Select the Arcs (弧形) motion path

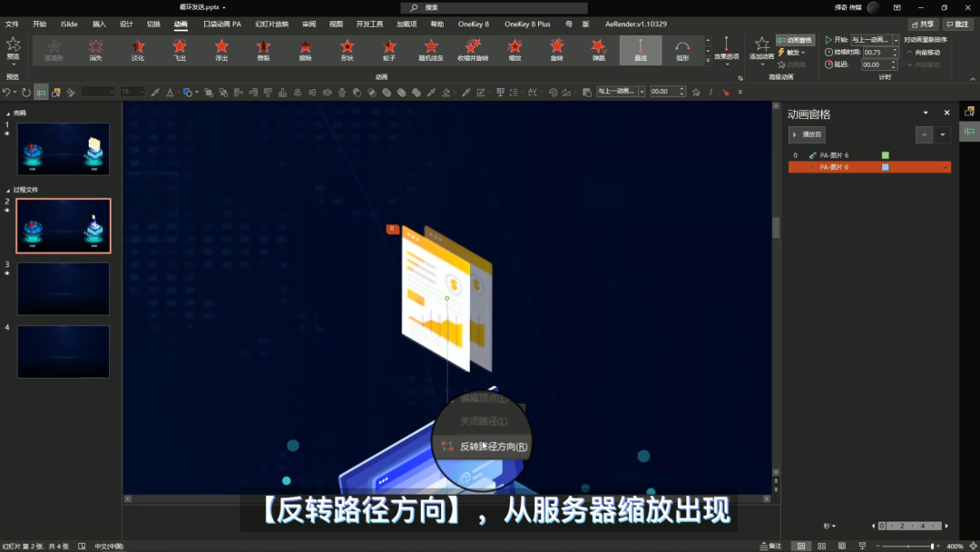681,50
